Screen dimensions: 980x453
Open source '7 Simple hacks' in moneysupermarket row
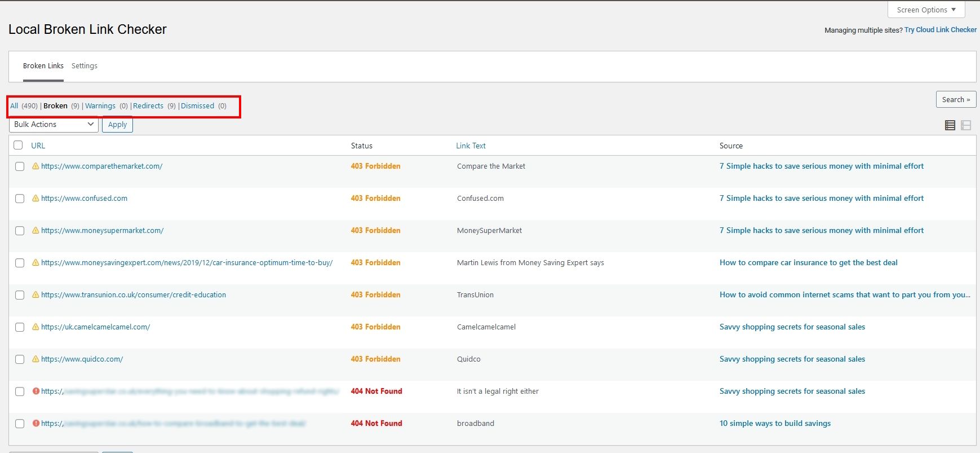point(822,231)
